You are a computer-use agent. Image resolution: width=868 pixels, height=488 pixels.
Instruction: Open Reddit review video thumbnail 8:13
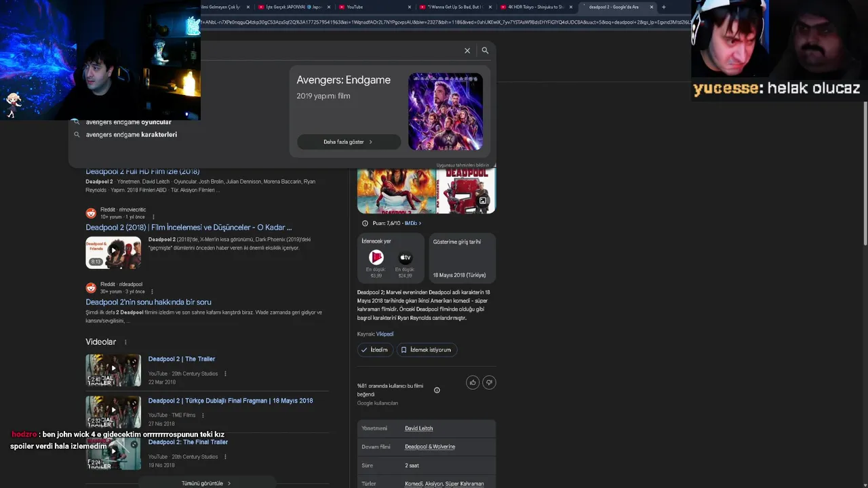click(113, 253)
